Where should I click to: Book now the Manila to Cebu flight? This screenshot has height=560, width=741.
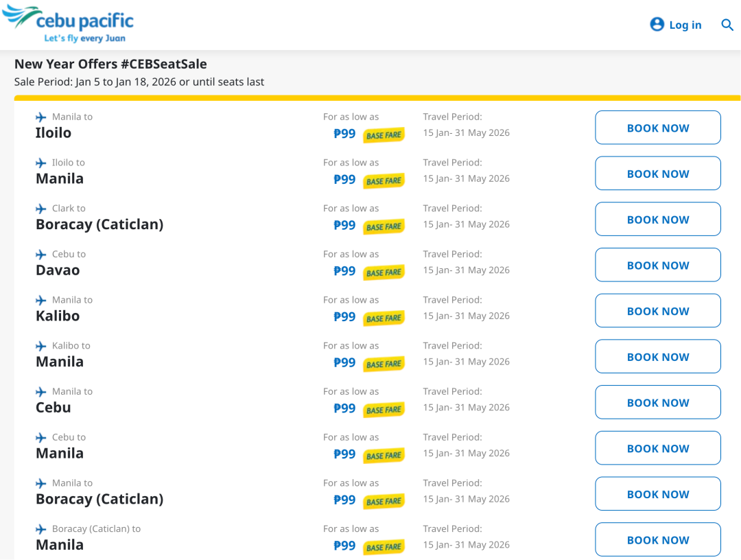tap(658, 403)
